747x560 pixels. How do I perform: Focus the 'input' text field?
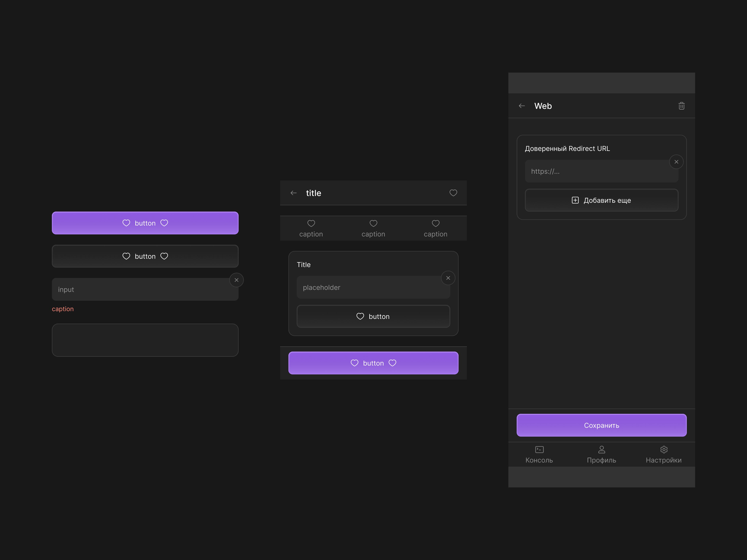pos(145,289)
